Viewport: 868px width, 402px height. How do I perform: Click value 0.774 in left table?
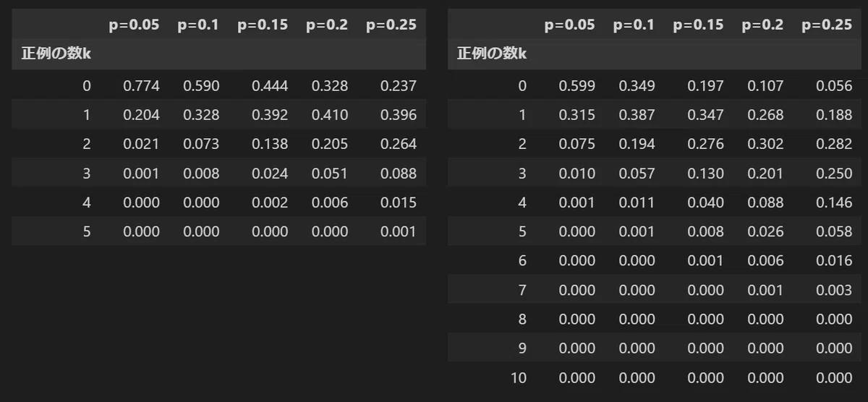click(142, 86)
